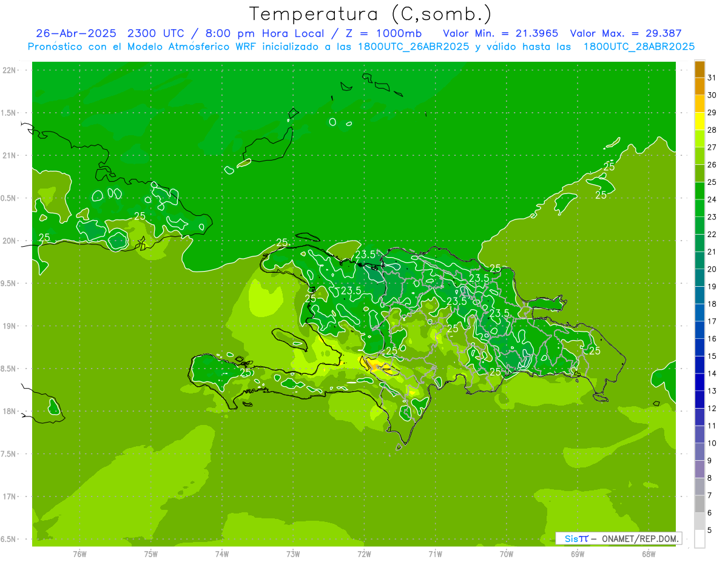Click the '75W' longitude axis label
728x562 pixels.
[x=151, y=554]
